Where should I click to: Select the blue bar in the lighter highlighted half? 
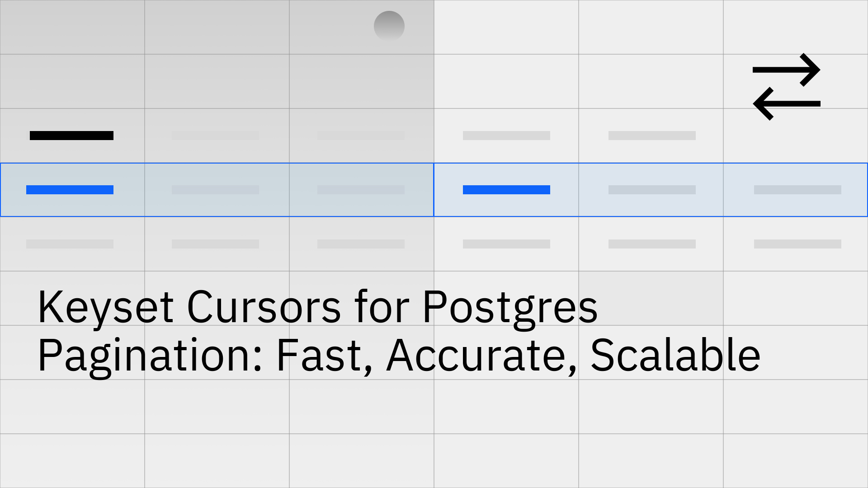coord(506,190)
